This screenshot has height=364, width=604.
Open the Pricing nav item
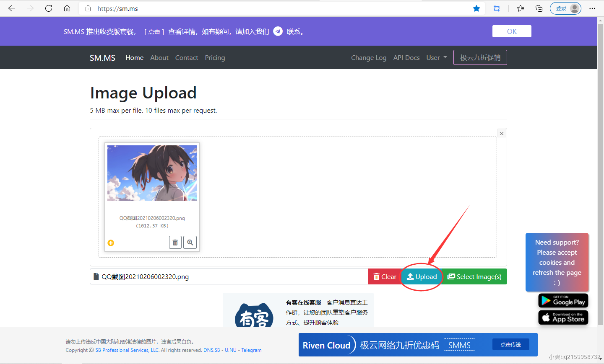pos(215,58)
